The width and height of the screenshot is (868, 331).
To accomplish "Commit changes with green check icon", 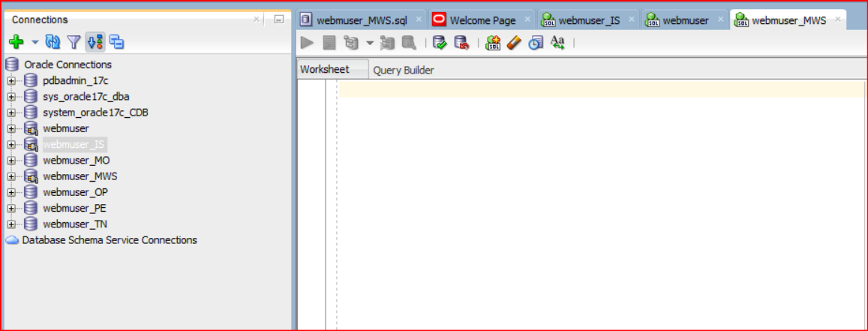I will coord(440,42).
